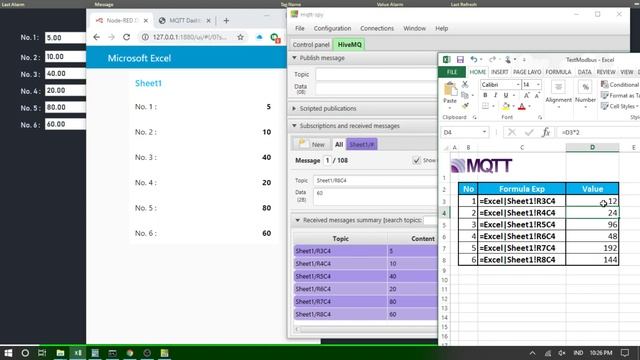
Task: Save the workbook with Excel's save icon
Action: 460,60
